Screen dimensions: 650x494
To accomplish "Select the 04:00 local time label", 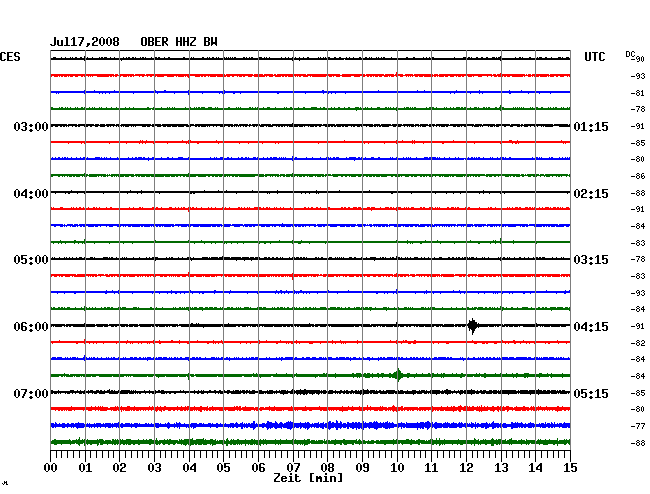I will tap(31, 194).
